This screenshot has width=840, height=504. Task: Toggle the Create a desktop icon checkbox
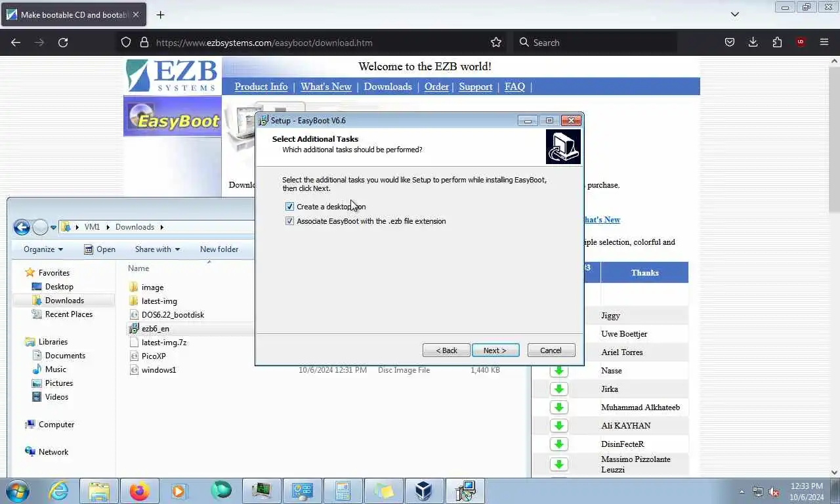[289, 207]
